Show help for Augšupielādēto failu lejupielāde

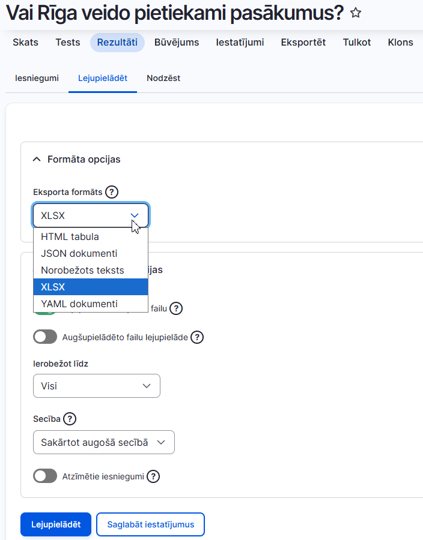pyautogui.click(x=197, y=337)
